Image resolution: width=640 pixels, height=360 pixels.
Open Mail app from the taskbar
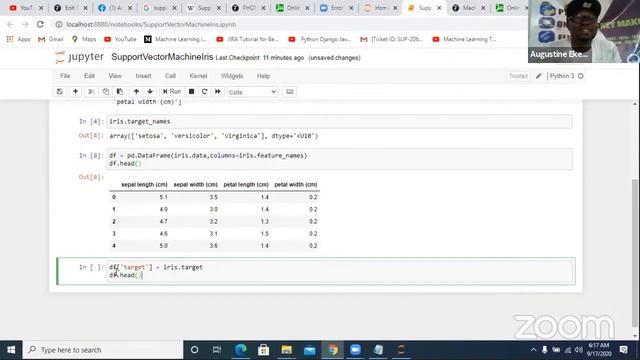click(x=309, y=350)
